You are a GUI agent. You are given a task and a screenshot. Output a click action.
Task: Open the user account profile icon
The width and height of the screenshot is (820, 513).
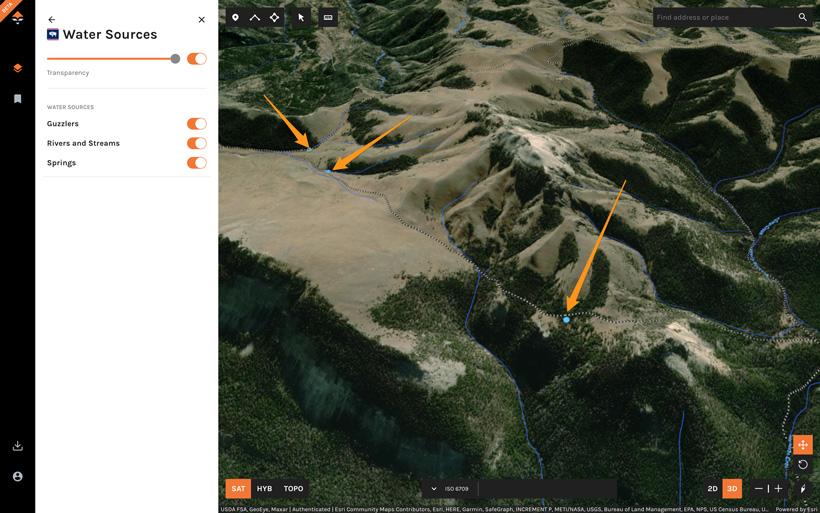point(17,476)
